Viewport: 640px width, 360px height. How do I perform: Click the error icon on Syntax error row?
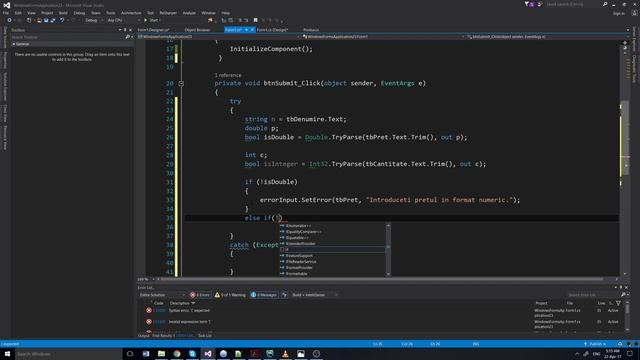149,311
